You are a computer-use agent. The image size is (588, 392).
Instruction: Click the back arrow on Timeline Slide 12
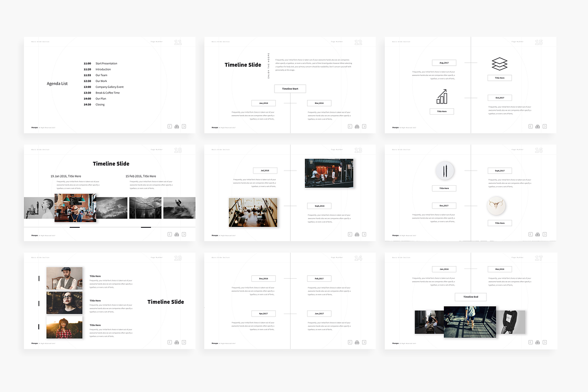[x=350, y=126]
